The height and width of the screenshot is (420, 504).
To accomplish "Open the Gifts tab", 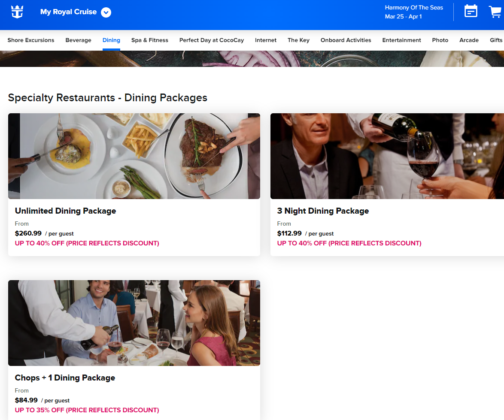I will (496, 40).
